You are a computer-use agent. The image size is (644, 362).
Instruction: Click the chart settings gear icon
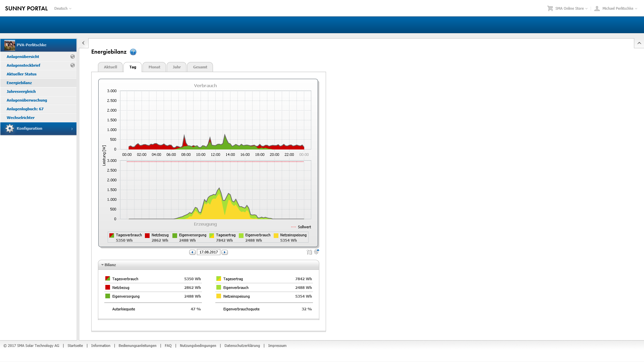coord(316,252)
